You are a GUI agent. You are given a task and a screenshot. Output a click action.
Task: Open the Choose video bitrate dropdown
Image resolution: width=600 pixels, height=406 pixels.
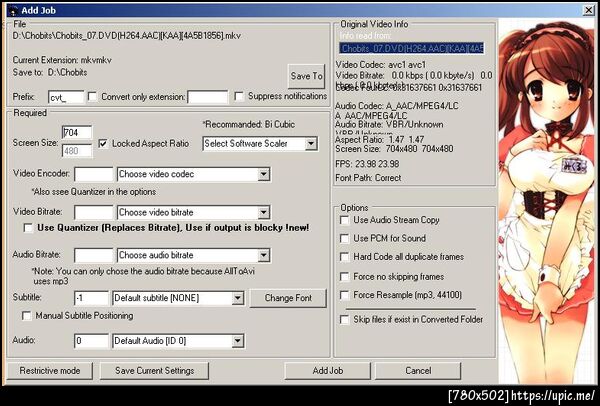click(263, 213)
